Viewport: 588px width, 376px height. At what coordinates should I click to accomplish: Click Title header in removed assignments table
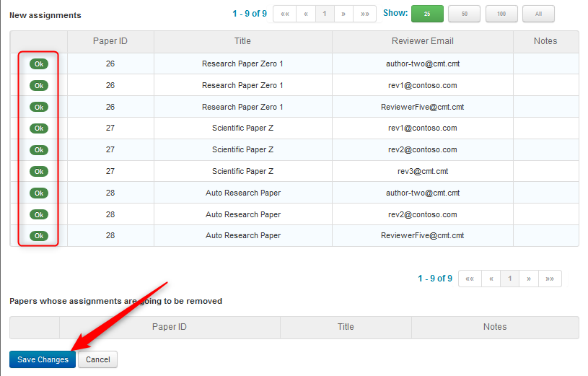(346, 327)
